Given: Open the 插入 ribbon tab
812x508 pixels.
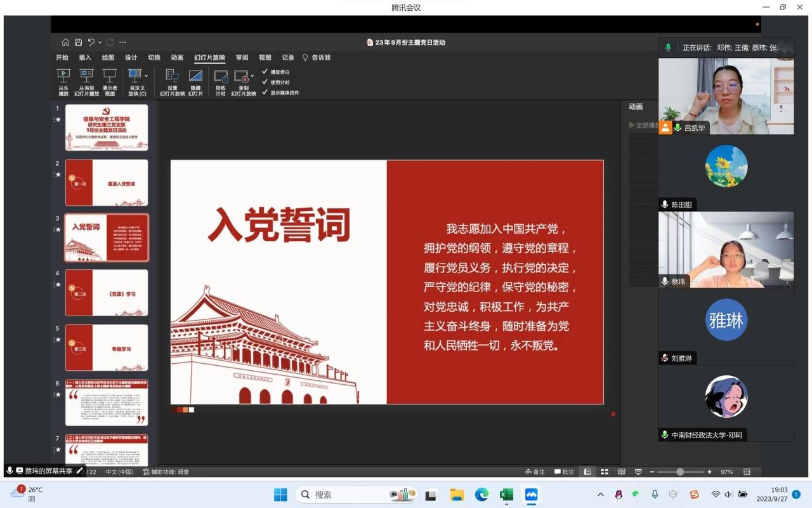Looking at the screenshot, I should pos(85,57).
